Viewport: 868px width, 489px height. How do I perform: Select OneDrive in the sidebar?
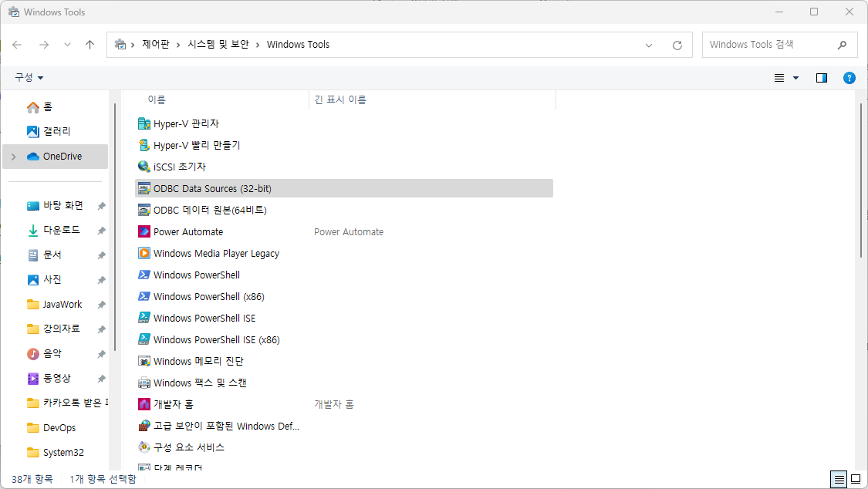click(56, 157)
